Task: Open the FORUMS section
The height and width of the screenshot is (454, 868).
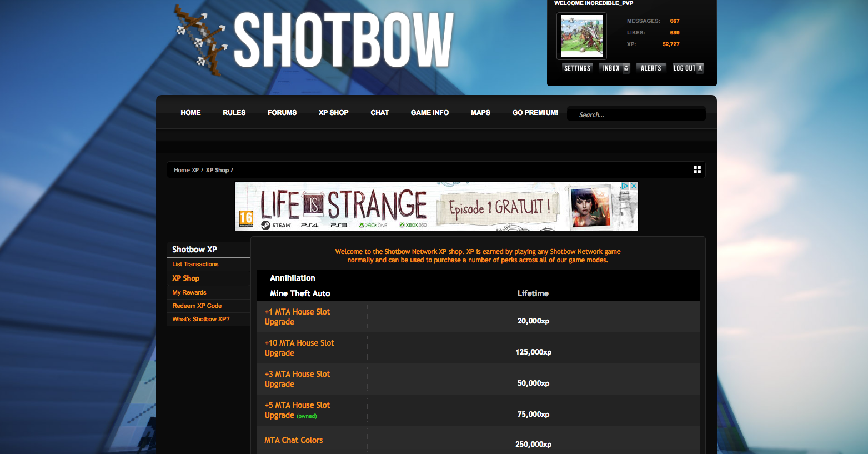Action: [282, 113]
